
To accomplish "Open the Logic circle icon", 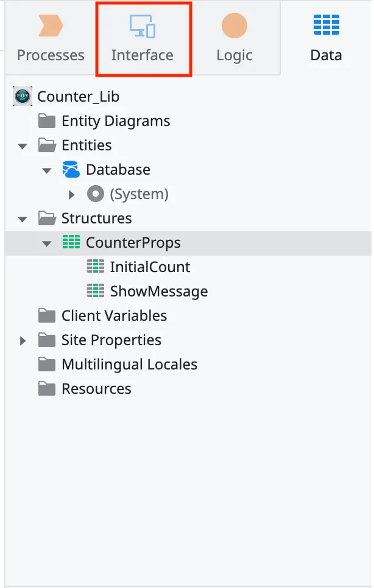I will 234,26.
